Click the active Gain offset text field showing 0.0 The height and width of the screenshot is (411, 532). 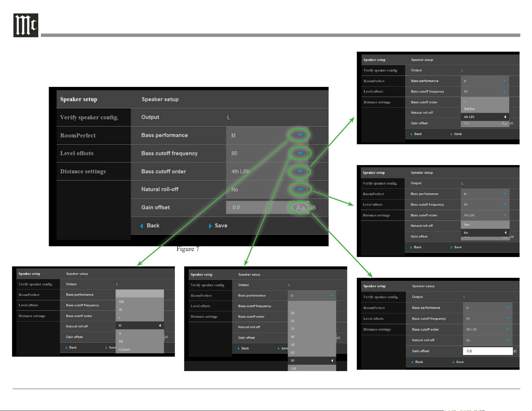(x=487, y=351)
